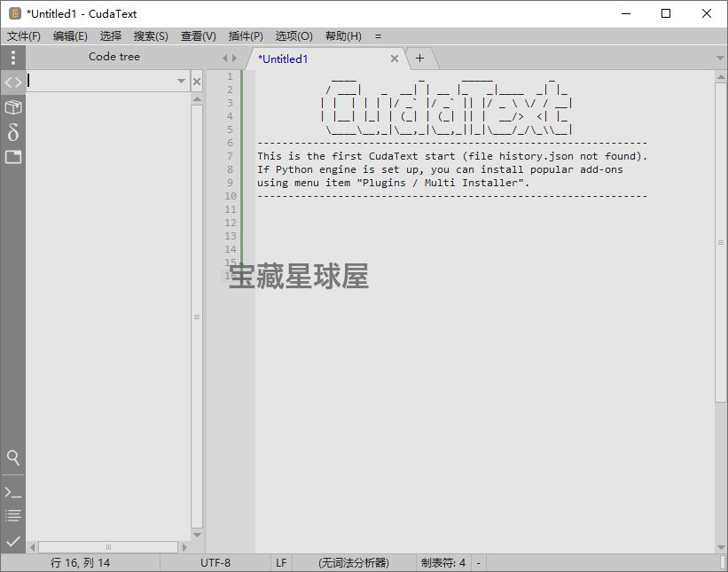Image resolution: width=728 pixels, height=572 pixels.
Task: Click text "This is the first CudaText start"
Action: [x=356, y=156]
